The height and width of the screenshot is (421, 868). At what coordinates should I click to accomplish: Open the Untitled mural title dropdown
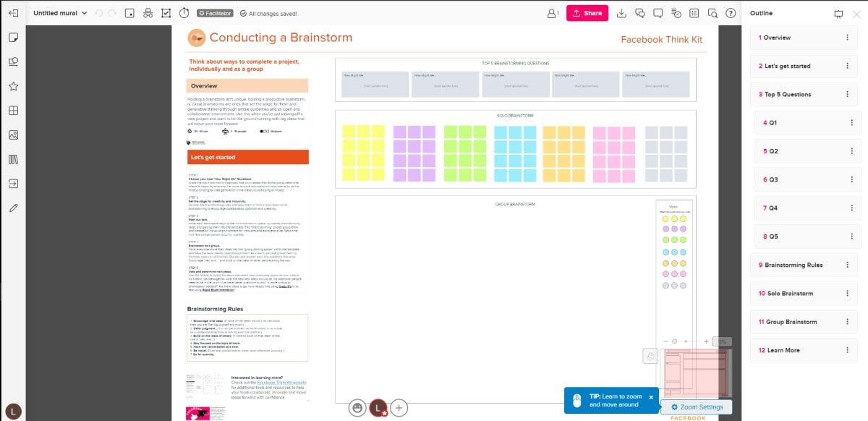tap(60, 13)
